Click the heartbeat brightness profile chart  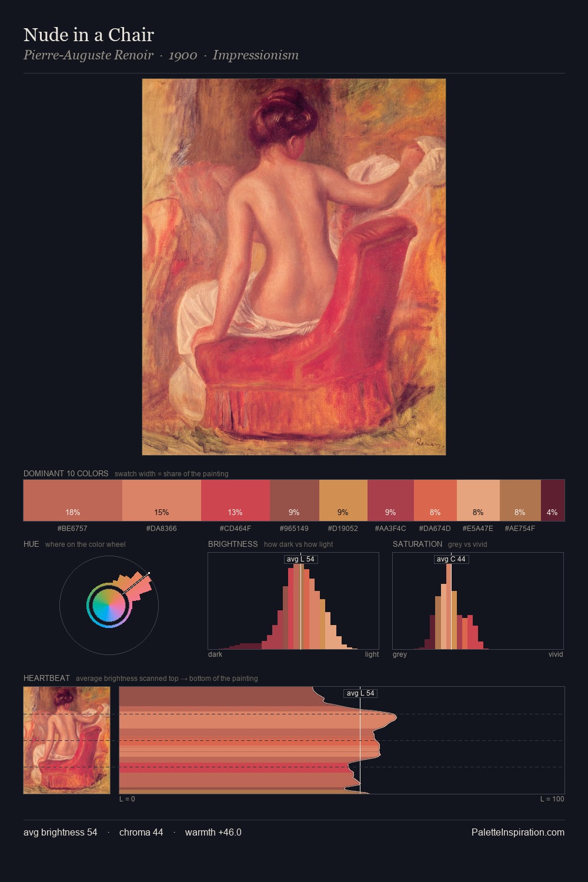click(342, 740)
